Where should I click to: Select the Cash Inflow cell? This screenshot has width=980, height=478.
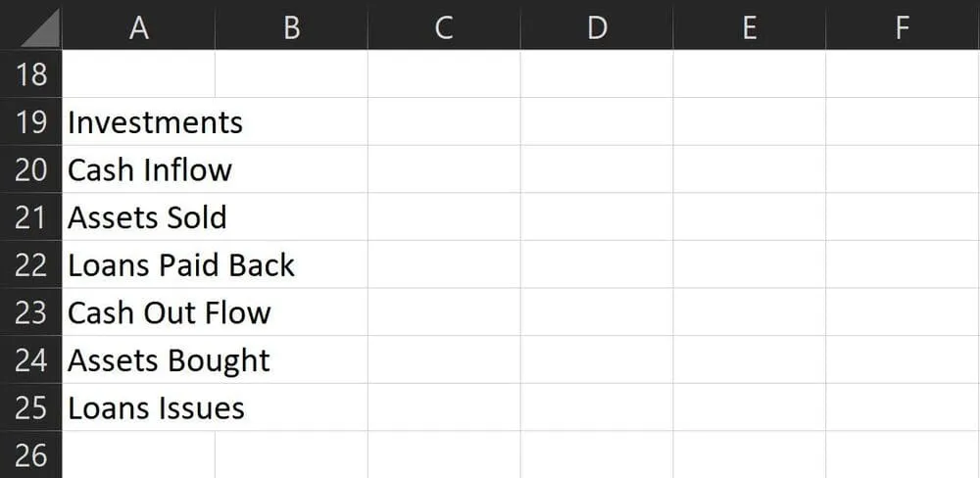(x=138, y=169)
